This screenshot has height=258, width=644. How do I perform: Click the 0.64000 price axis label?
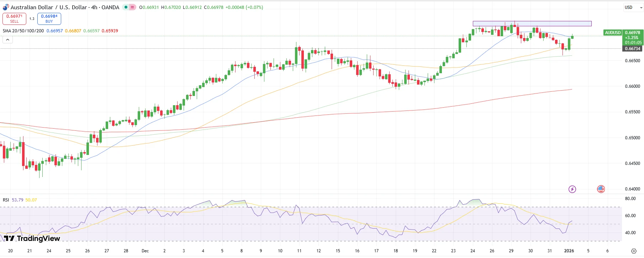click(633, 189)
